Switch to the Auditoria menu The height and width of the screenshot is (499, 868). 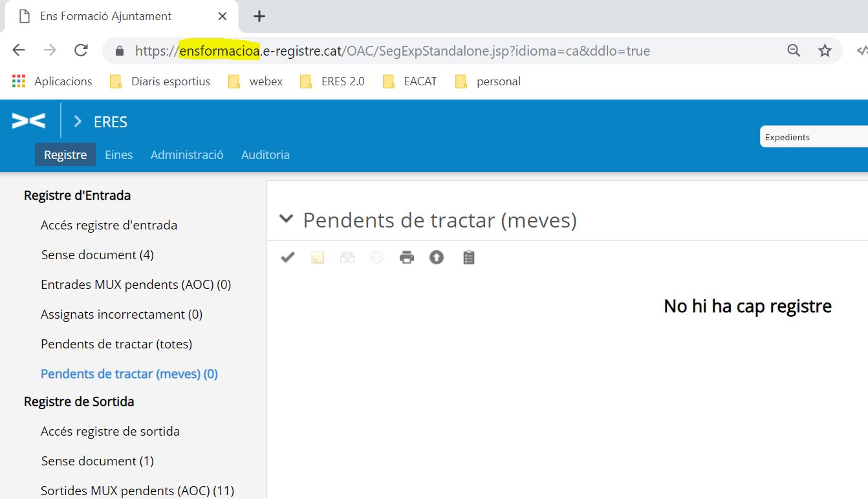point(265,155)
